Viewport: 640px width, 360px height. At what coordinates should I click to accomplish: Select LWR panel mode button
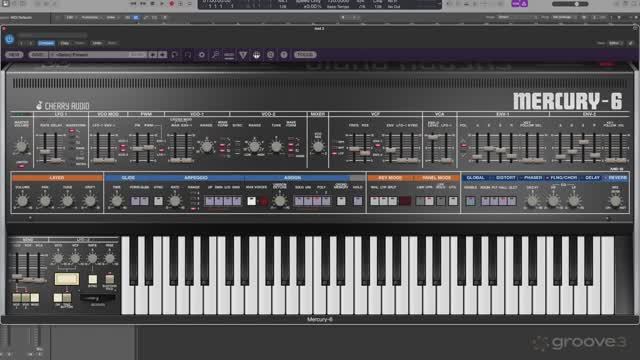tap(420, 201)
